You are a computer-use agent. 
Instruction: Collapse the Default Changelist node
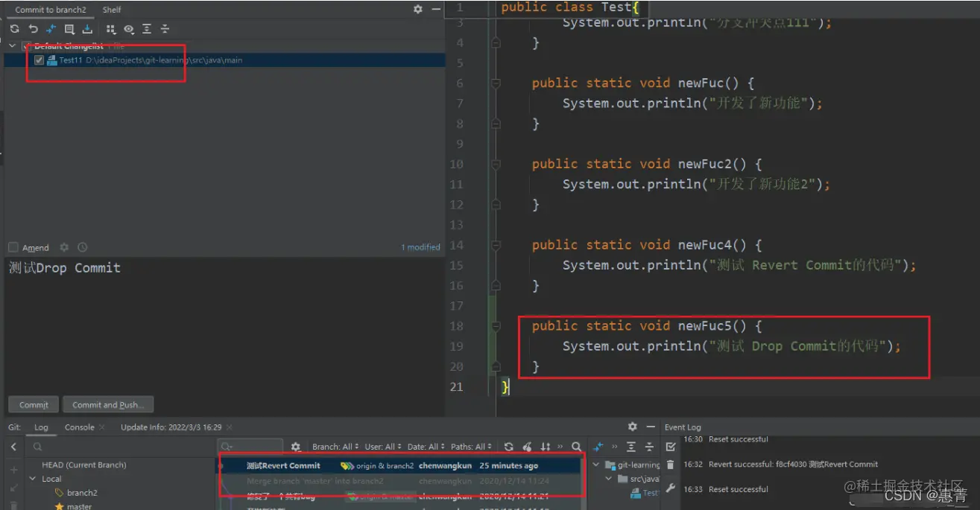pyautogui.click(x=12, y=46)
